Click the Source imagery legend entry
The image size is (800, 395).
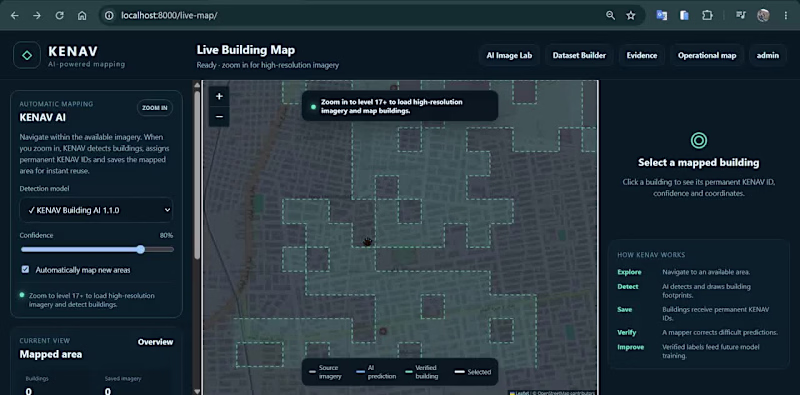325,372
